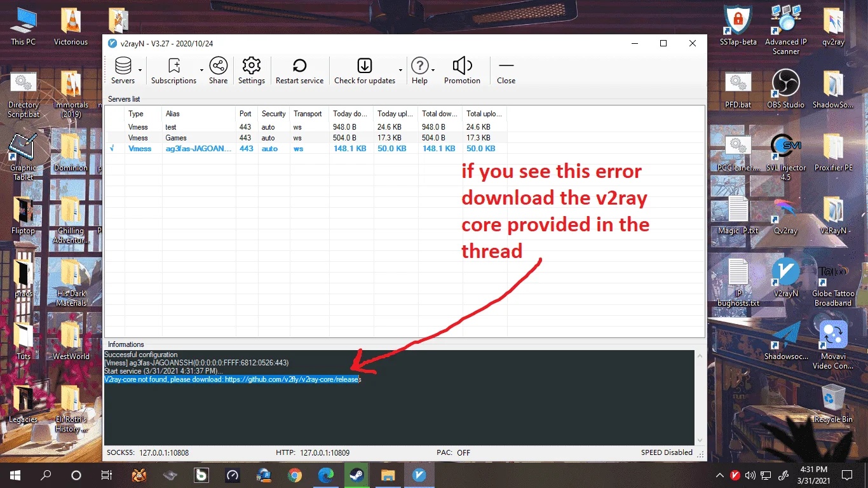Open IP bughosts.txt desktop file
This screenshot has width=868, height=488.
(x=738, y=283)
